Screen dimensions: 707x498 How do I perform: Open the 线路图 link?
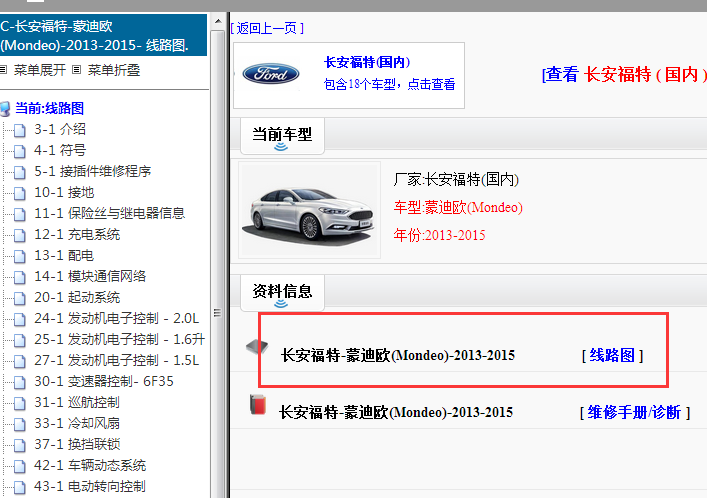tap(612, 355)
